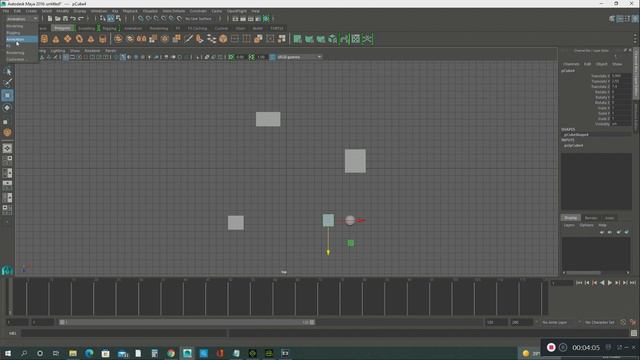Open the Script Editor icon at bottom right
The image size is (640, 360).
(634, 333)
